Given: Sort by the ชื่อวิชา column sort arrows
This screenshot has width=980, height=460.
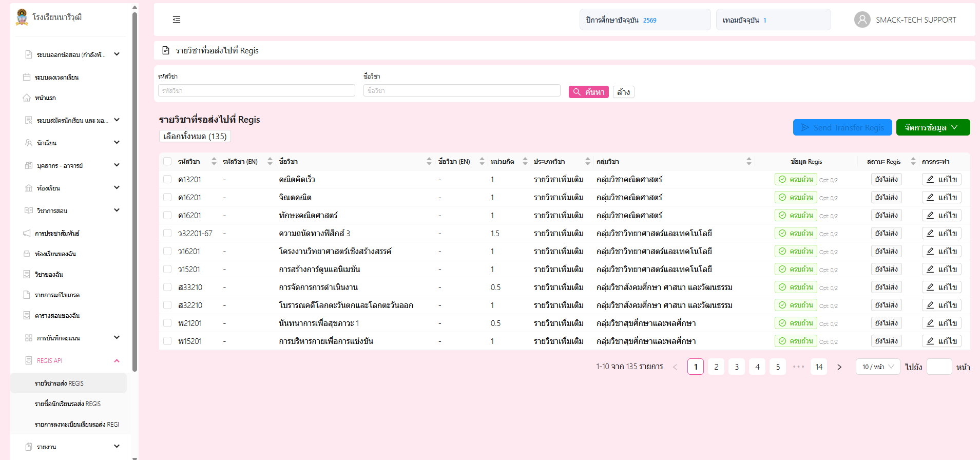Looking at the screenshot, I should 429,161.
